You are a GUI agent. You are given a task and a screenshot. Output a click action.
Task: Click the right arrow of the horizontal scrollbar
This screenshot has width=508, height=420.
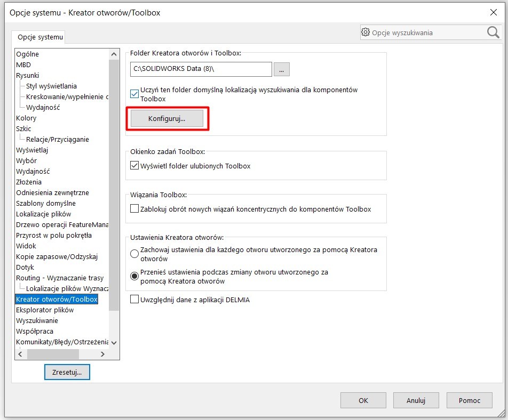103,353
